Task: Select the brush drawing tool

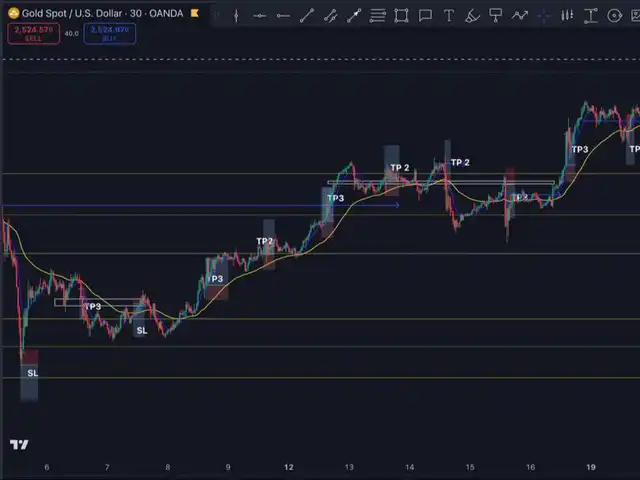Action: (x=472, y=16)
